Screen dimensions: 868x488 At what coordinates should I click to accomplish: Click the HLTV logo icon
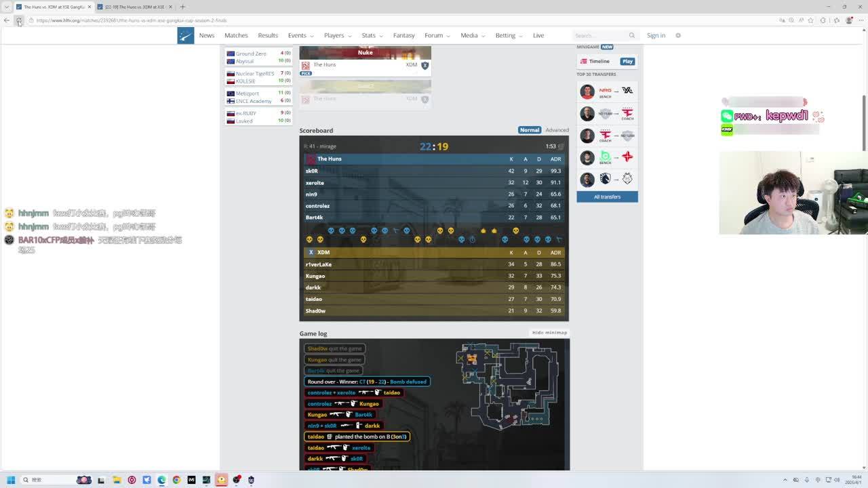(x=185, y=35)
